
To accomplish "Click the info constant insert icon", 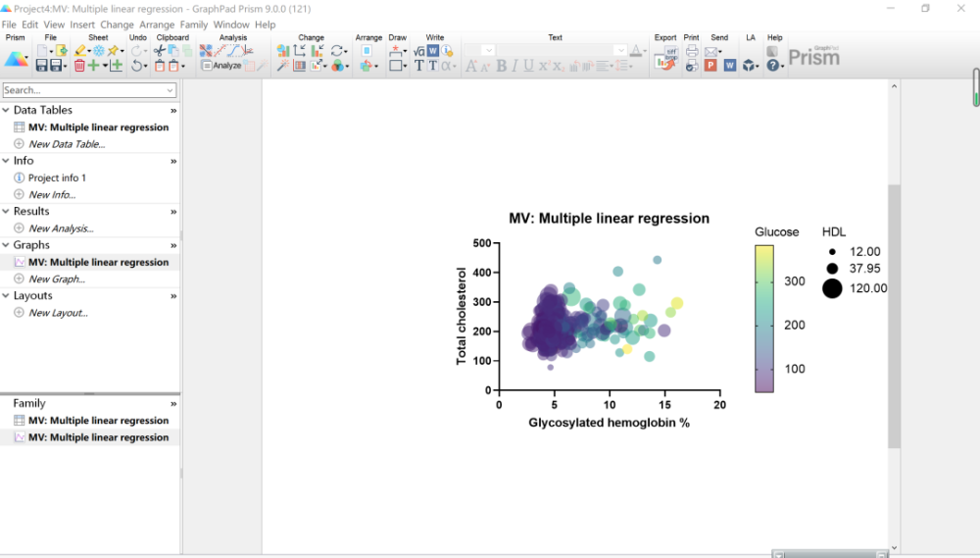I will click(447, 51).
